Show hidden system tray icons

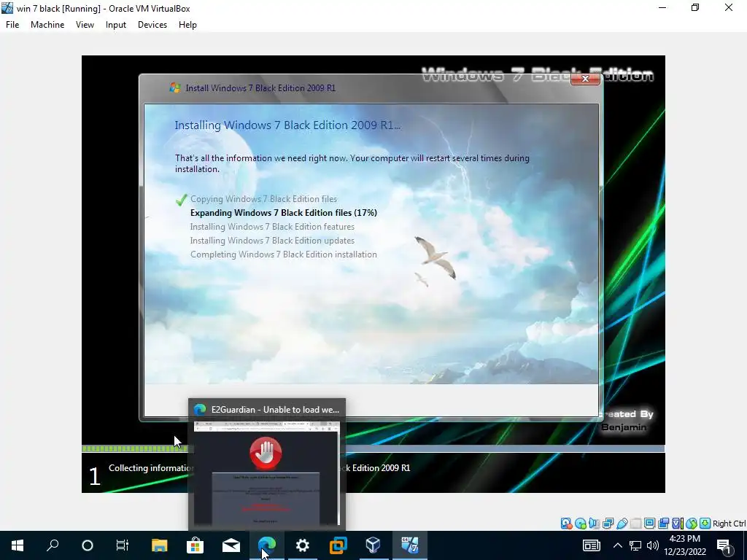(617, 545)
